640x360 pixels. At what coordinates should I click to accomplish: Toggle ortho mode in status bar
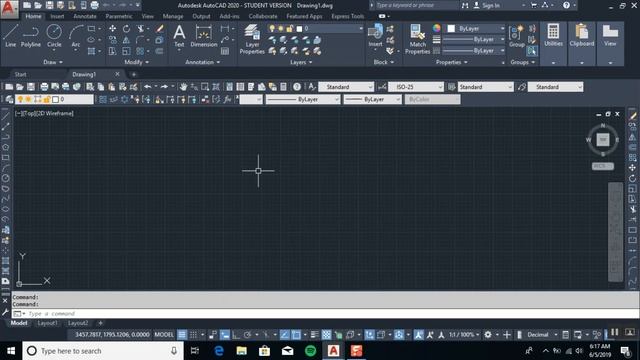236,335
